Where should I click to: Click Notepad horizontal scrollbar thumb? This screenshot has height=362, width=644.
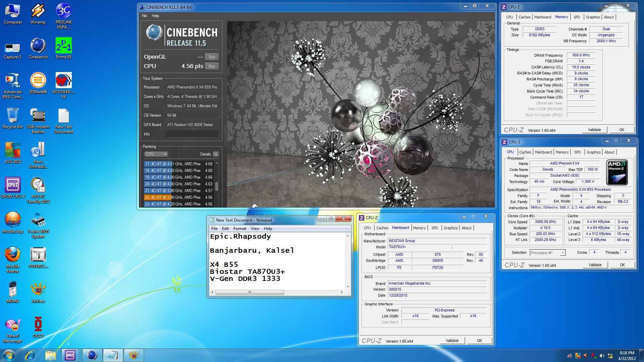coord(250,292)
